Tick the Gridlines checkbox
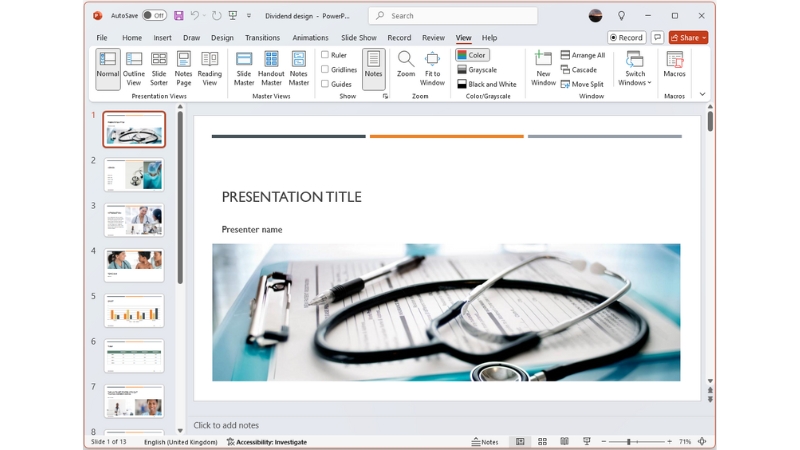The image size is (800, 450). click(325, 70)
